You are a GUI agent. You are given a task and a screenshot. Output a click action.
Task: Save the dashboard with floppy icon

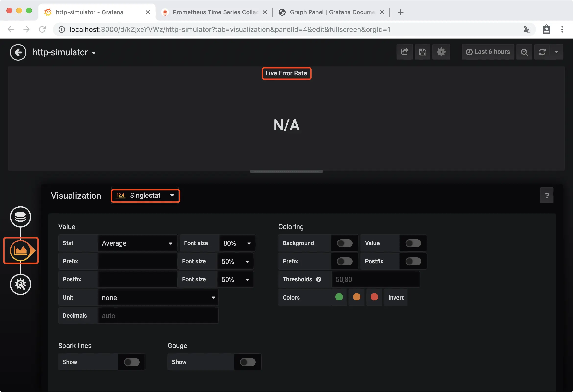[x=423, y=52]
